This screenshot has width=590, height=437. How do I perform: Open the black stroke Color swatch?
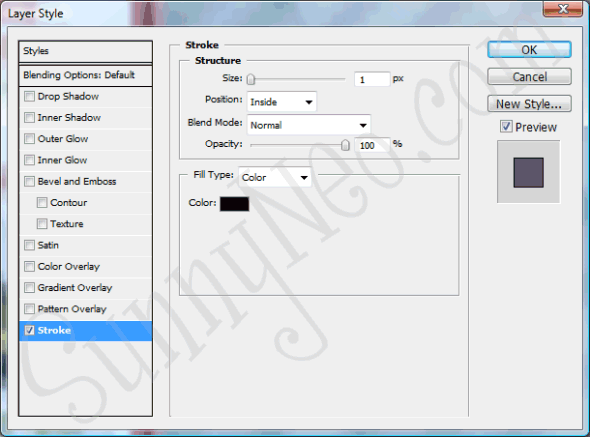tap(234, 204)
